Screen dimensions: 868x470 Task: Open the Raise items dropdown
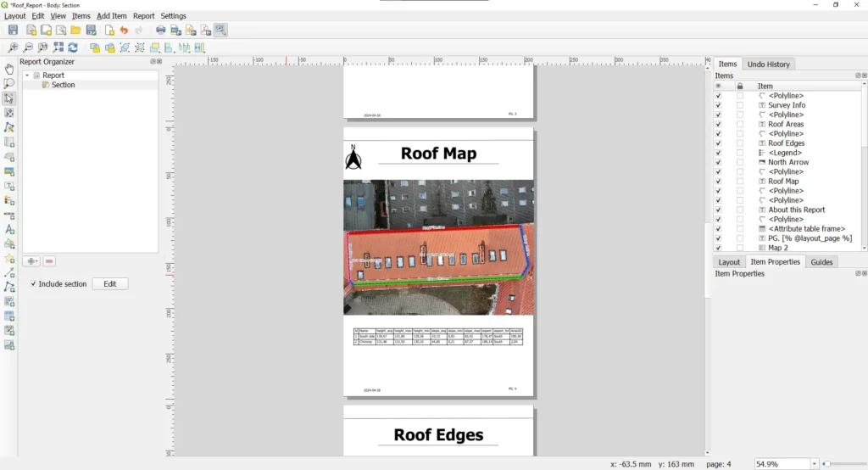(155, 48)
